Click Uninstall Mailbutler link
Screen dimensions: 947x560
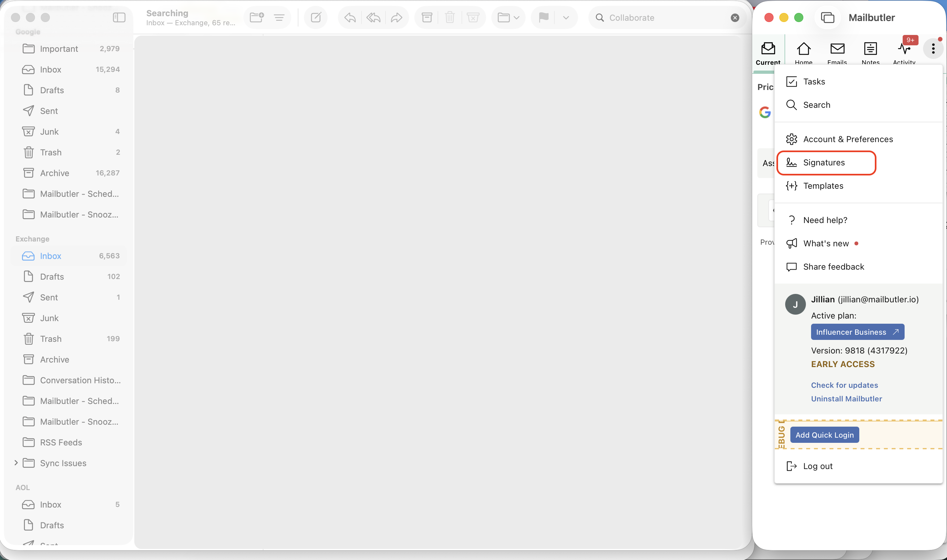(846, 399)
